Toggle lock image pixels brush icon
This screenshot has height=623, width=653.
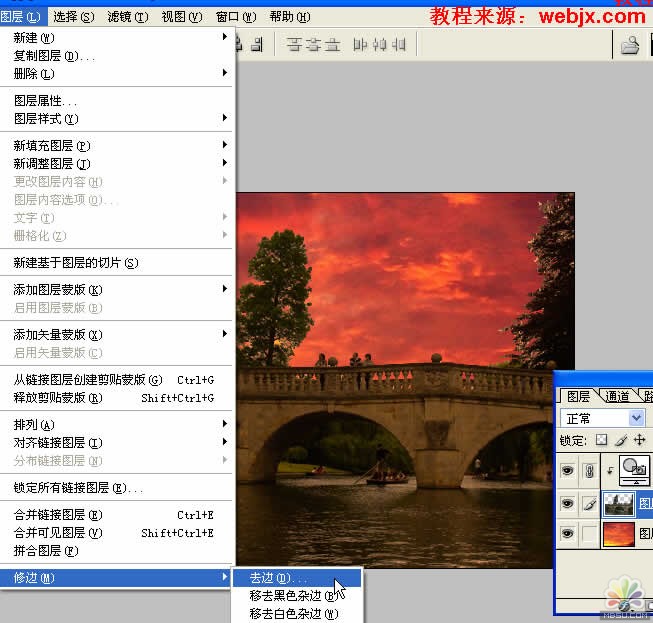pyautogui.click(x=621, y=440)
